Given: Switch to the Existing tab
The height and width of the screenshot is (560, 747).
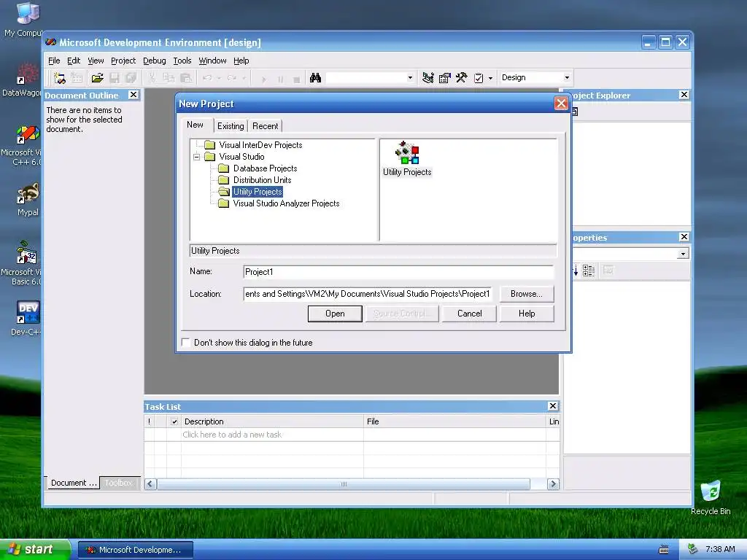Looking at the screenshot, I should click(231, 126).
